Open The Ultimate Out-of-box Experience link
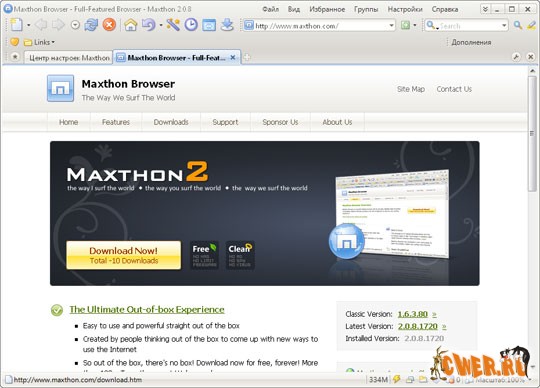540x388 pixels. pyautogui.click(x=147, y=310)
